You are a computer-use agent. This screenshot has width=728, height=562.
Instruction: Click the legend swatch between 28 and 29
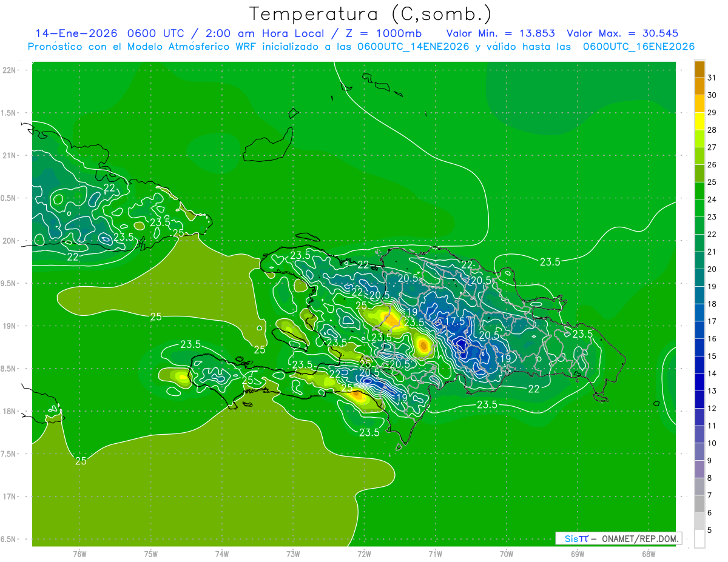699,121
